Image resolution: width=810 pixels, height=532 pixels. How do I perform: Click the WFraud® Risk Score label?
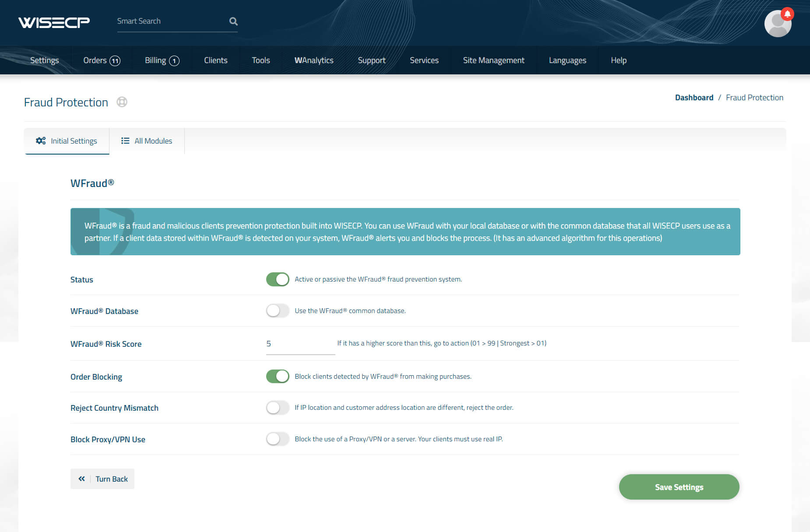click(106, 344)
